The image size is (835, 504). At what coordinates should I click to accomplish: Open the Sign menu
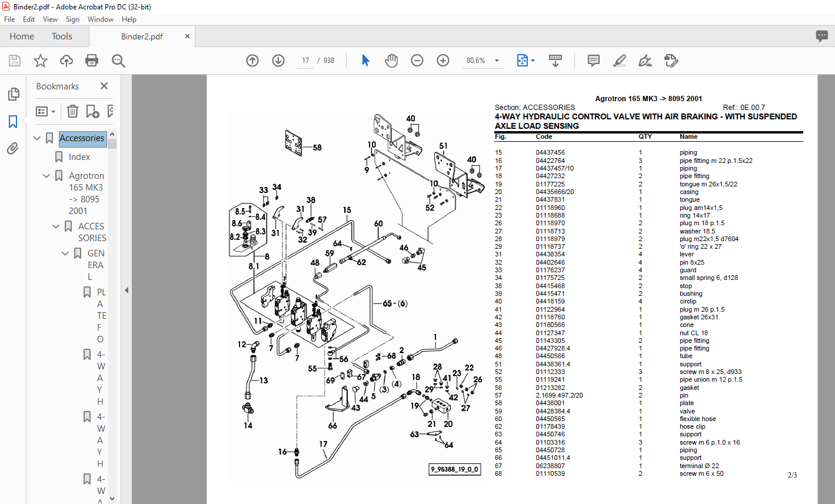72,19
